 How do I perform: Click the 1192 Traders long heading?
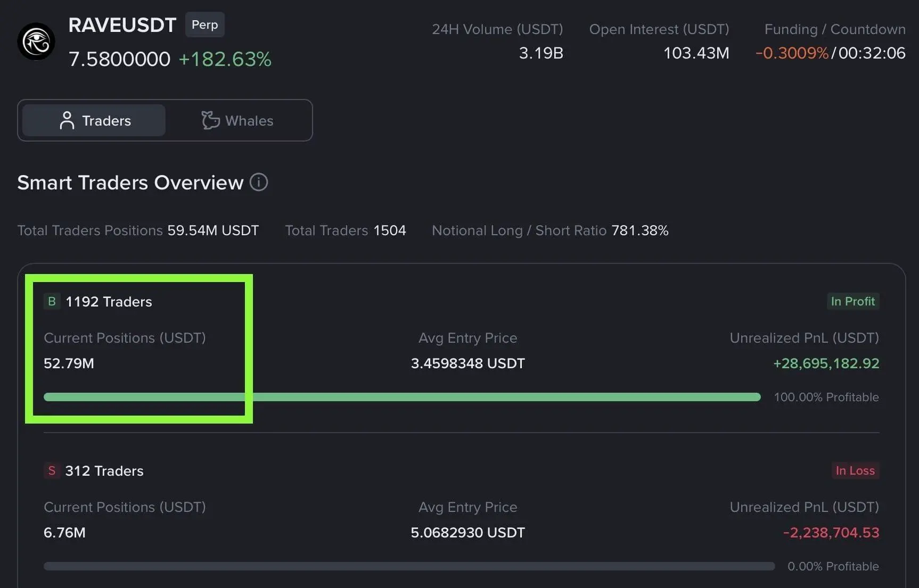(109, 302)
